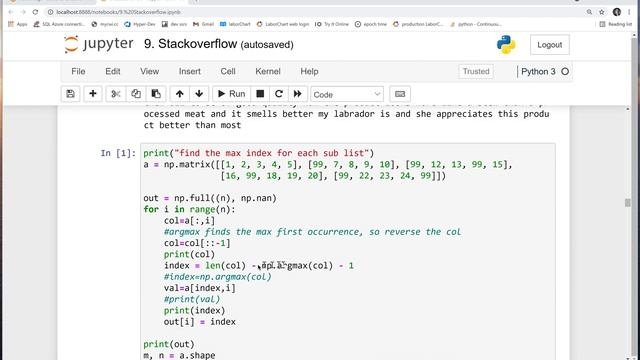
Task: Click the browser back arrow
Action: coord(11,12)
